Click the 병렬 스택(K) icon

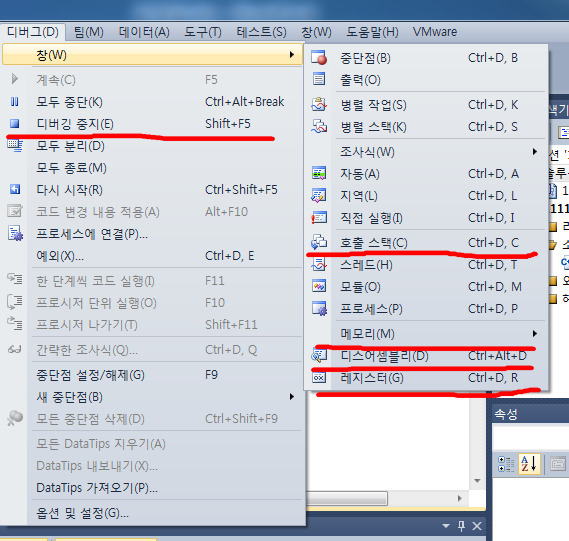pos(319,127)
